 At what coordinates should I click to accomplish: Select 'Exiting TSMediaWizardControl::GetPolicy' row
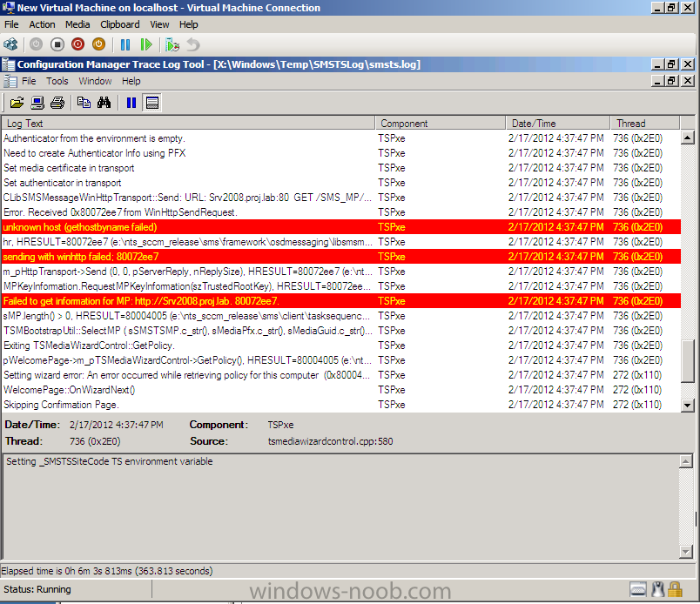(x=341, y=346)
